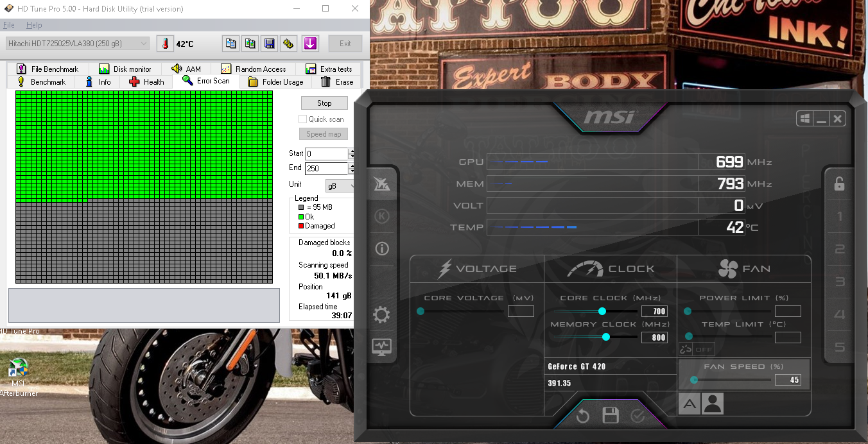Click the Fan Speed value field 45
Image resolution: width=868 pixels, height=444 pixels.
tap(788, 380)
